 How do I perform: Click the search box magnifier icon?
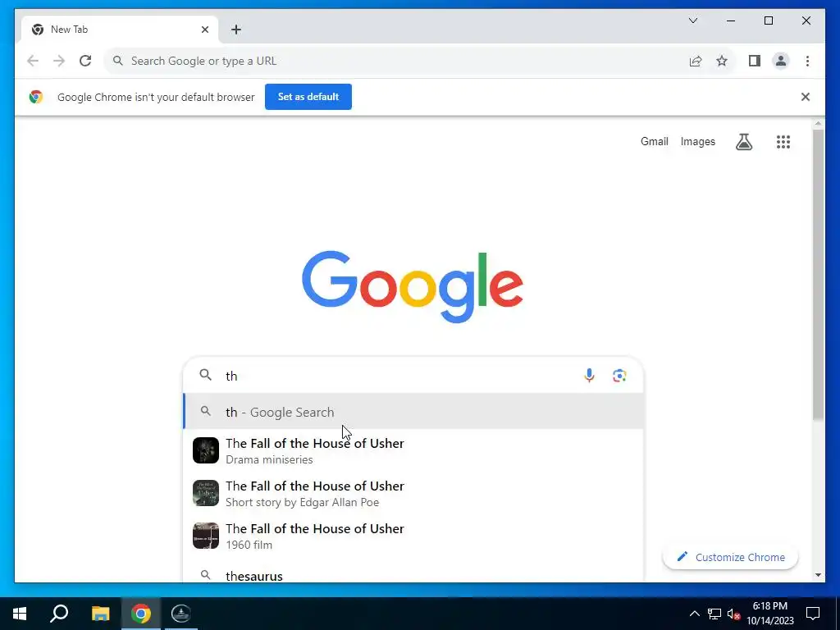(206, 375)
